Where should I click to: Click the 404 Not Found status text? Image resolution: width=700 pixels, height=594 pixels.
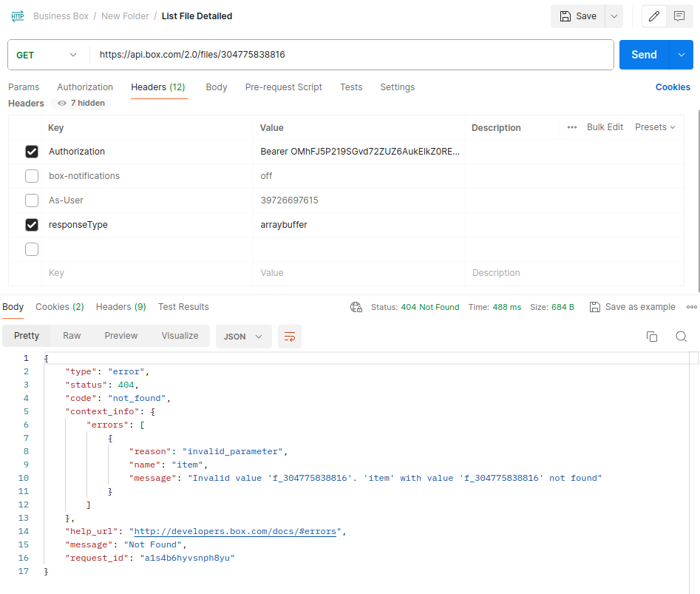(430, 307)
